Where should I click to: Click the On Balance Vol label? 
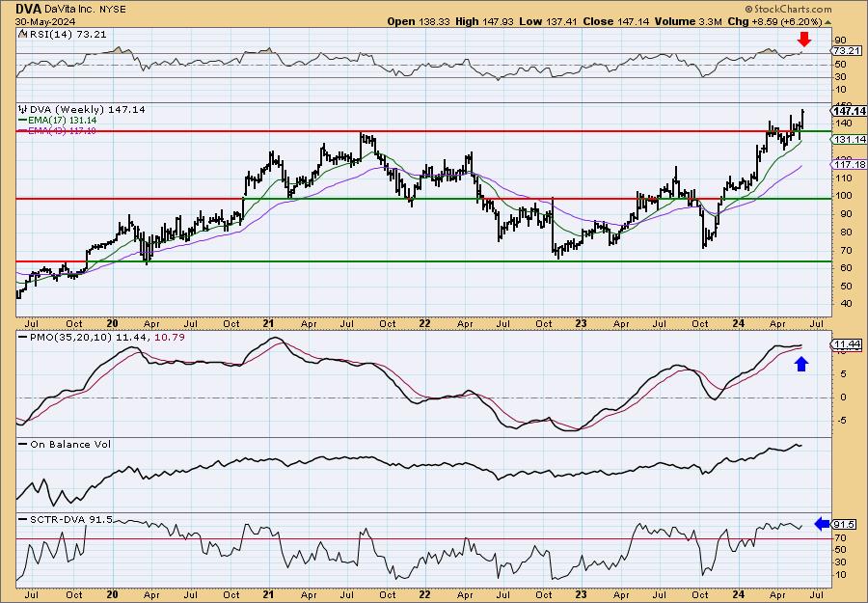point(70,445)
